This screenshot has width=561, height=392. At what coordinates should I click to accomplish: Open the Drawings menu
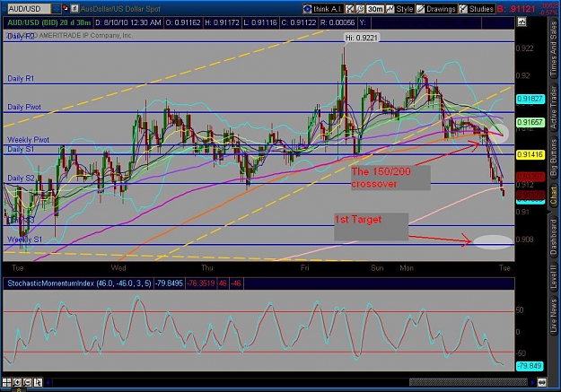pos(435,9)
